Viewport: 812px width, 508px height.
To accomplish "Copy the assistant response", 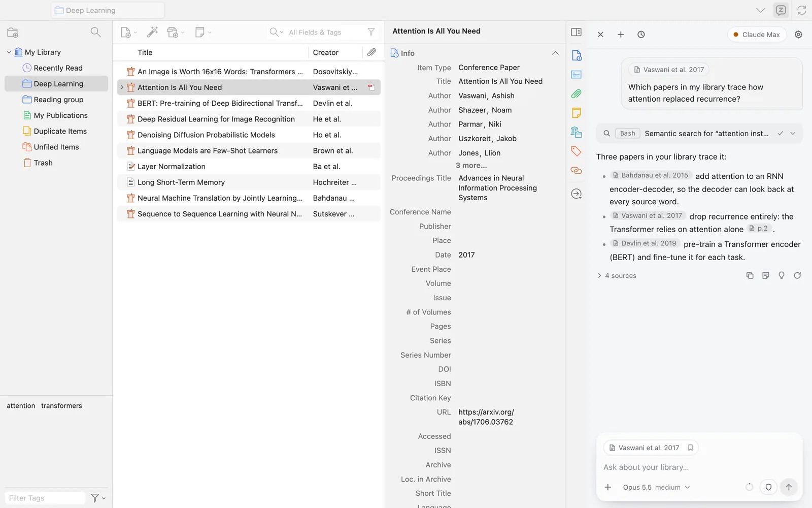I will (x=750, y=275).
